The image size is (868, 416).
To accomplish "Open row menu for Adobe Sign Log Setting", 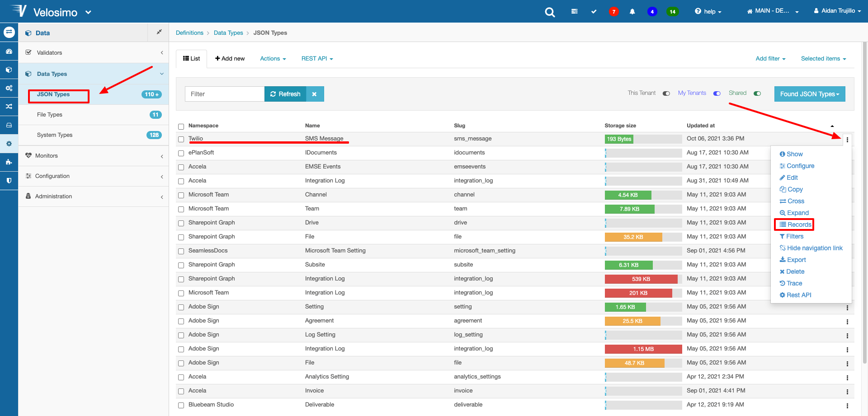I will pyautogui.click(x=847, y=336).
